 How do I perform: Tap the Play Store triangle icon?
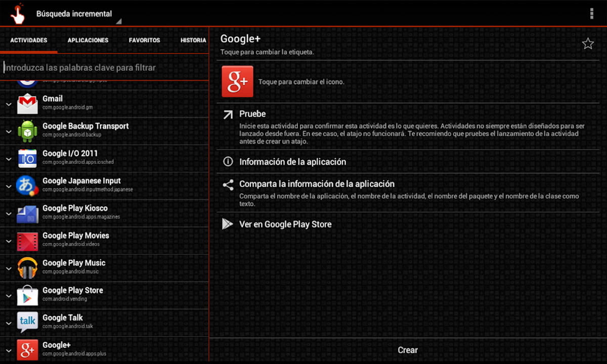(228, 224)
